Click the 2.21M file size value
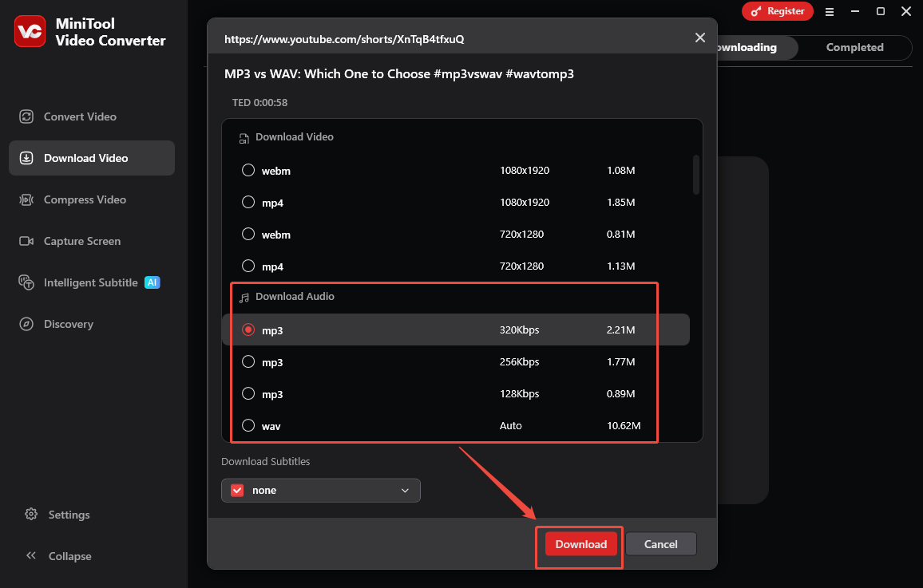Viewport: 923px width, 588px height. (x=620, y=330)
